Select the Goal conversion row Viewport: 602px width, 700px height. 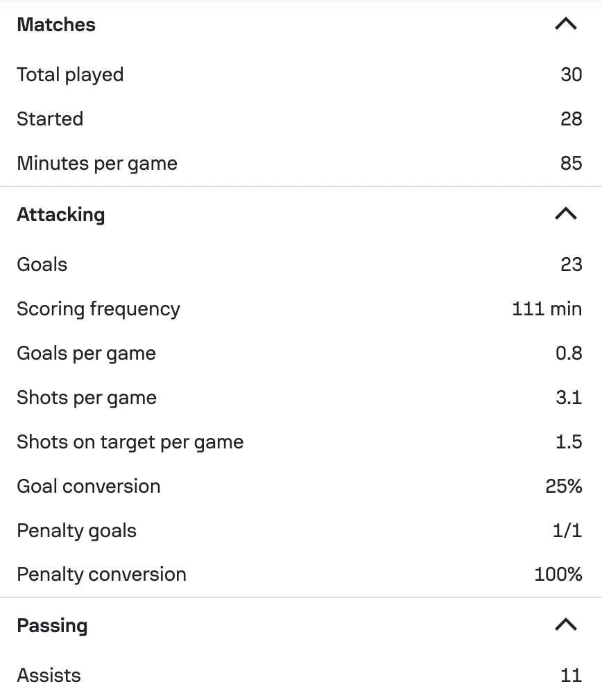point(301,486)
